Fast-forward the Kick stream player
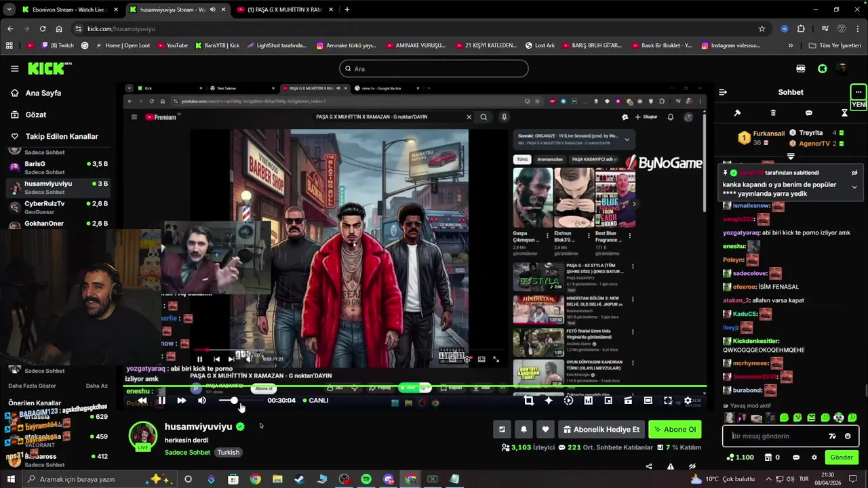Screen dimensions: 868x488 pos(181,401)
